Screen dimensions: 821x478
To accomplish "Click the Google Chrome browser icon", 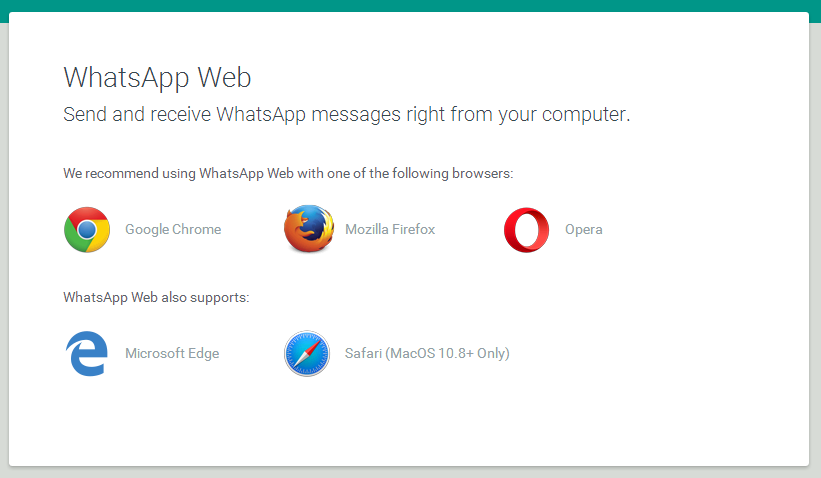I will [87, 229].
